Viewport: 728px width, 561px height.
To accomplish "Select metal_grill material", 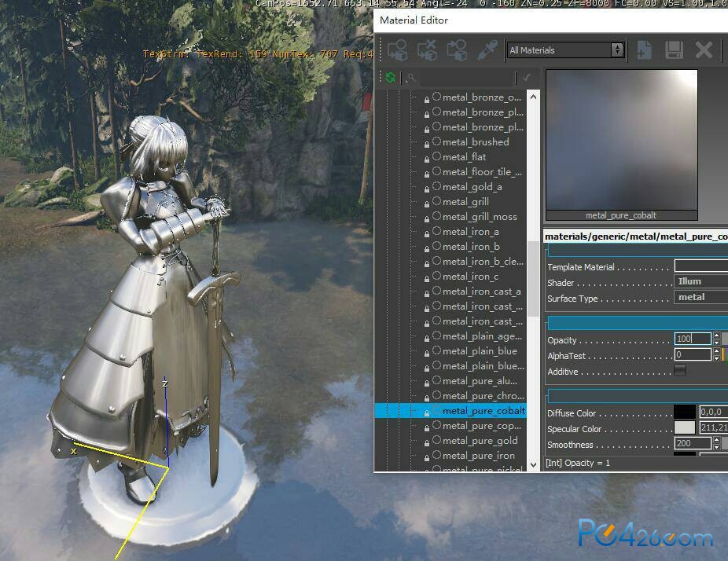I will (x=465, y=202).
